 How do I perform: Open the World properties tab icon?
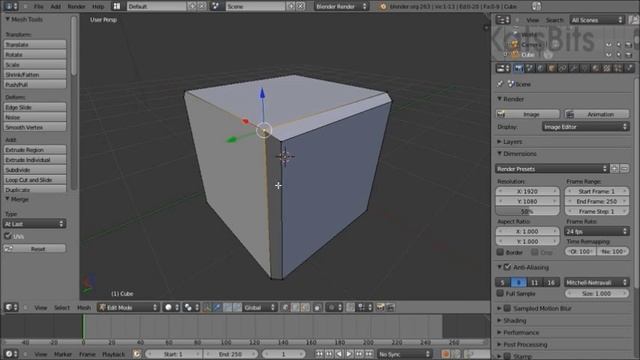pyautogui.click(x=541, y=68)
